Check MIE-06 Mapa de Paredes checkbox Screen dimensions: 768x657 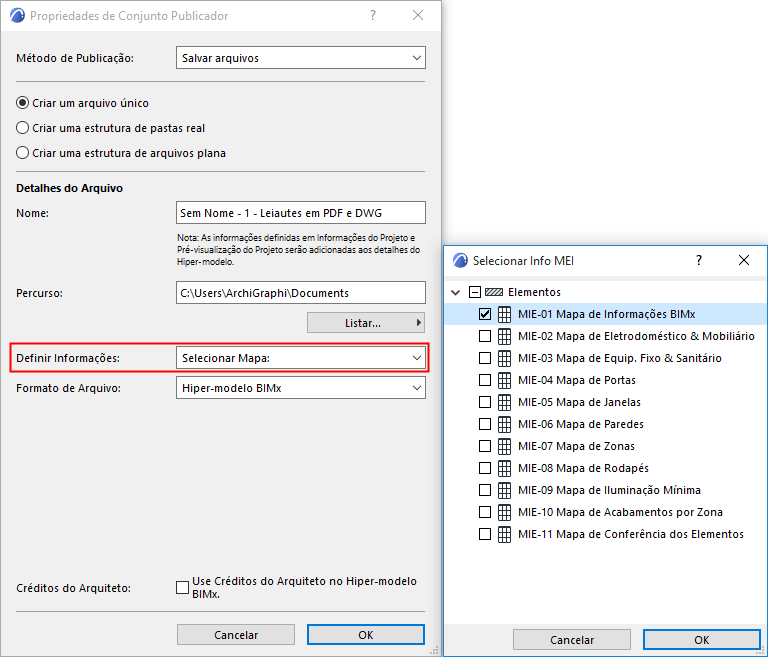click(485, 424)
